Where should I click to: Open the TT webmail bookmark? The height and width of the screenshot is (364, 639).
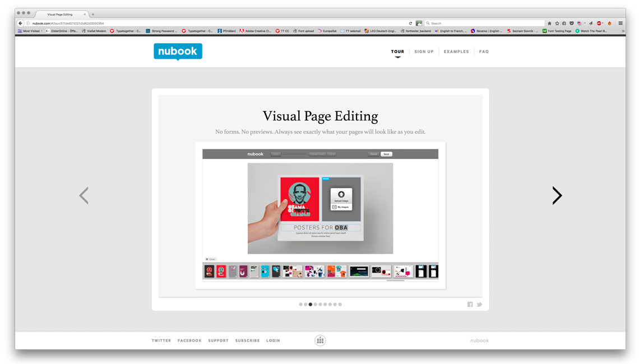(350, 31)
